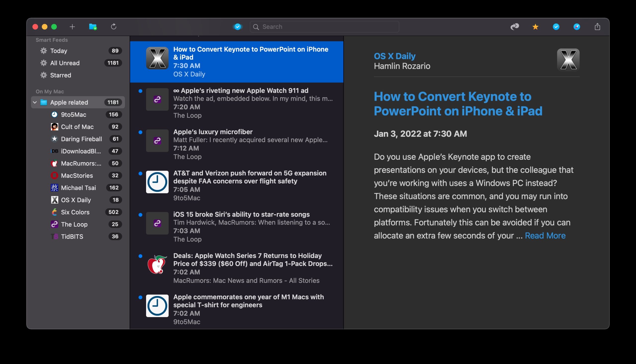
Task: Click the TidBITS feed icon
Action: click(x=54, y=236)
